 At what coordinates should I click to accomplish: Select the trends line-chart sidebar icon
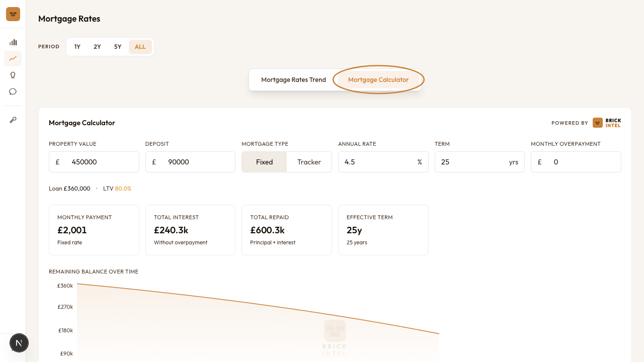[x=13, y=58]
